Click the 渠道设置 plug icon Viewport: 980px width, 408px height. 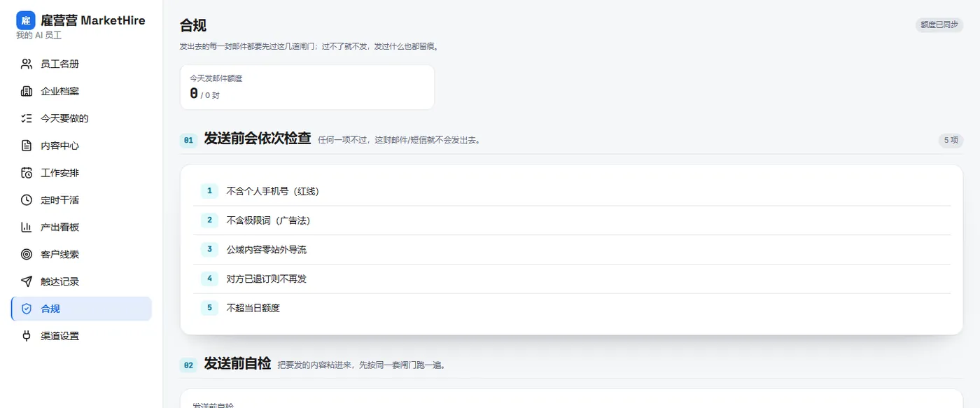[27, 336]
